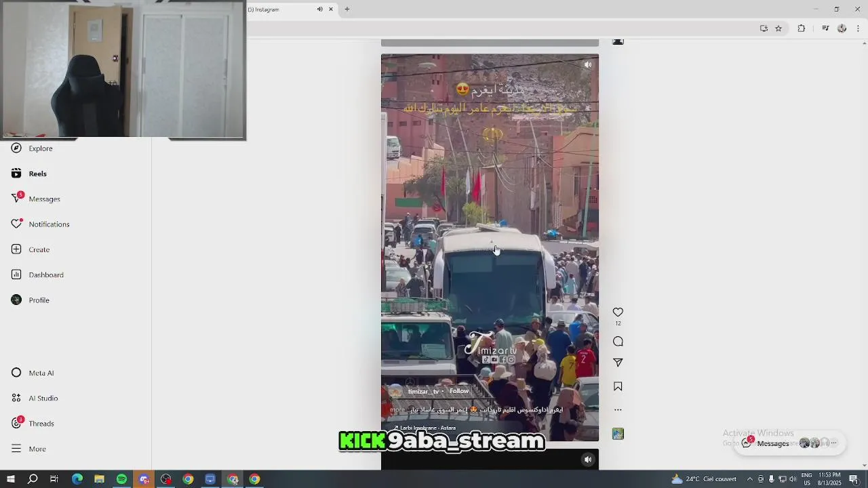Open Windows notification center
This screenshot has height=488, width=868.
point(854,479)
